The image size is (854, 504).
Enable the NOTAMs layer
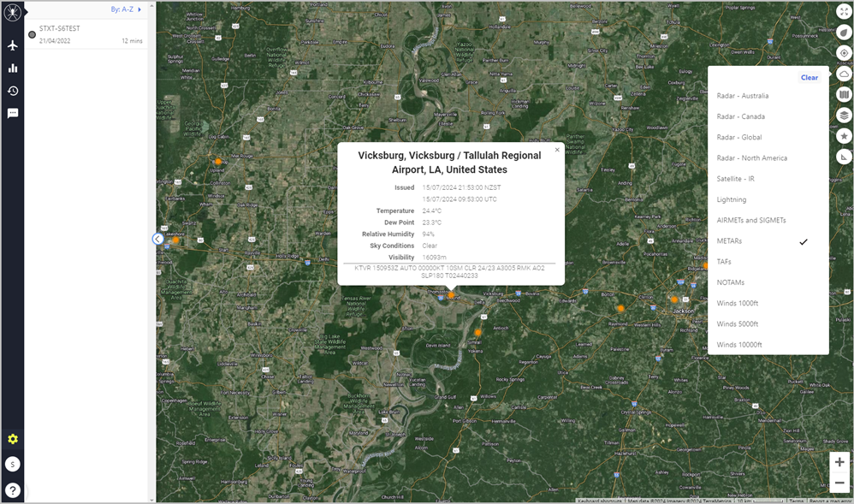pyautogui.click(x=768, y=282)
